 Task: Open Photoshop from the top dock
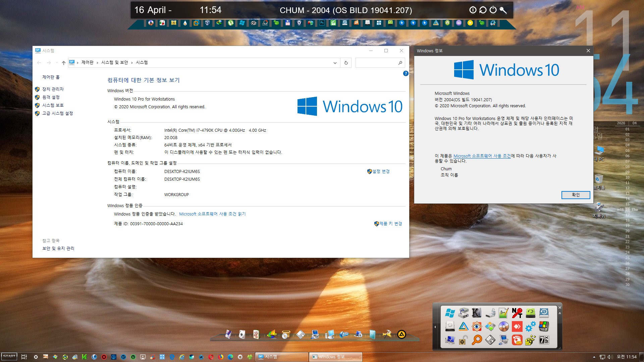(322, 23)
